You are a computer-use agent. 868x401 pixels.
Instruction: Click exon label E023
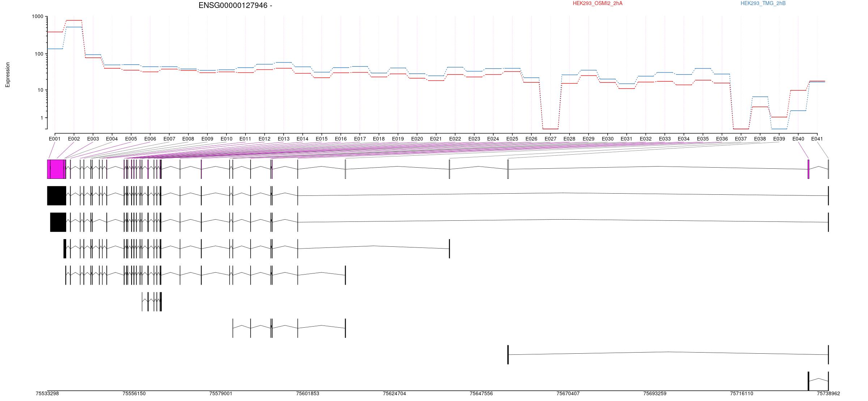pos(474,139)
